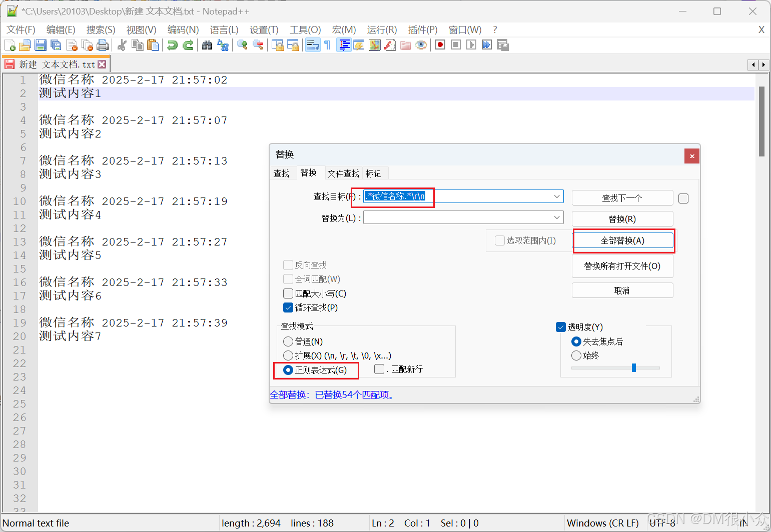This screenshot has height=532, width=771.
Task: Switch to the 标记 tab
Action: click(374, 173)
